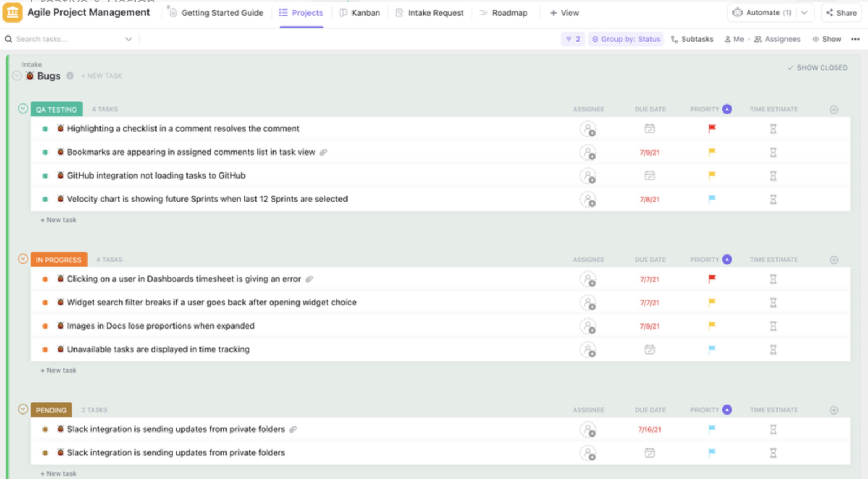Click the orange status square of the Images in Docs bug

click(45, 326)
